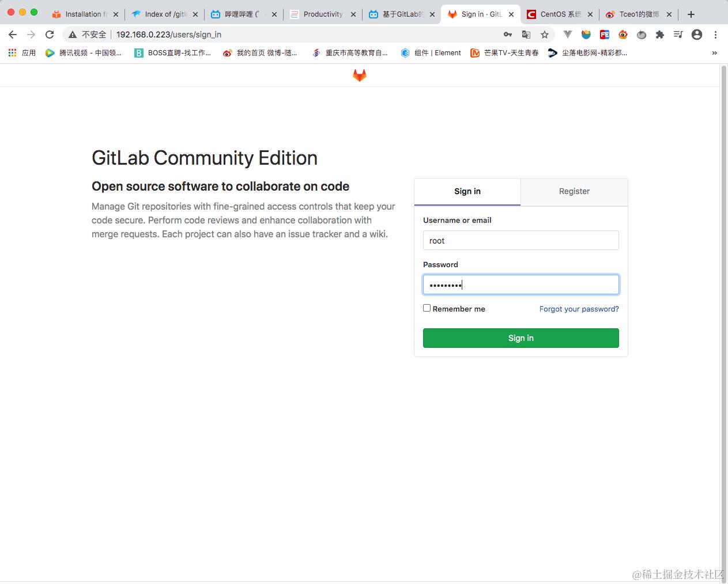Click the translate page icon

point(526,35)
